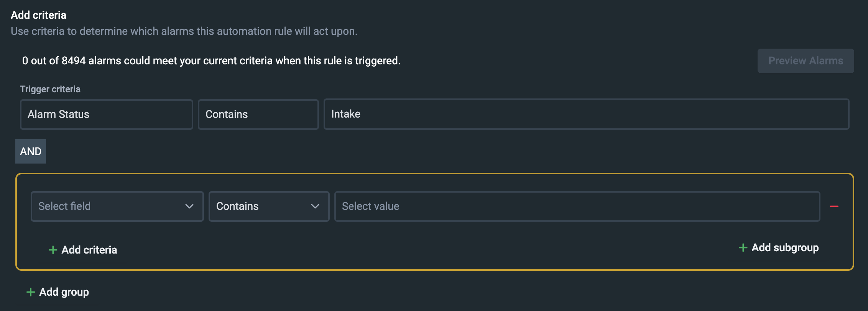This screenshot has height=311, width=868.
Task: Open the Alarm Status field selector
Action: tap(106, 114)
